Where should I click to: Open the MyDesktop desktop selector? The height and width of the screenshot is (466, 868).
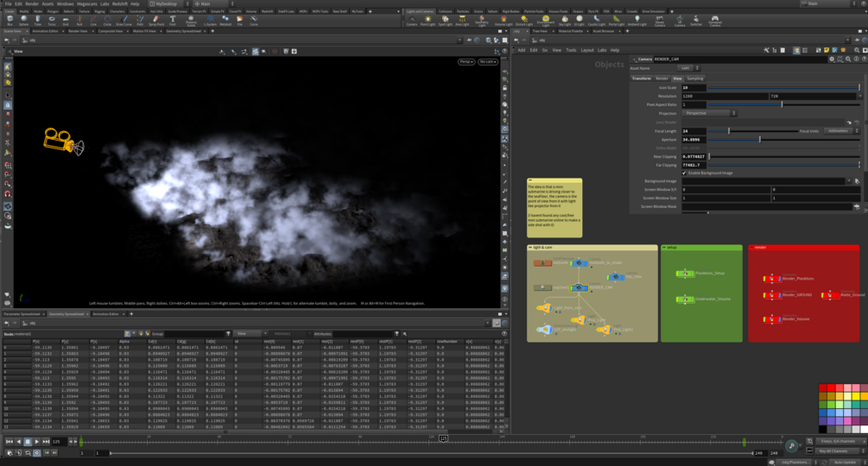tap(169, 3)
